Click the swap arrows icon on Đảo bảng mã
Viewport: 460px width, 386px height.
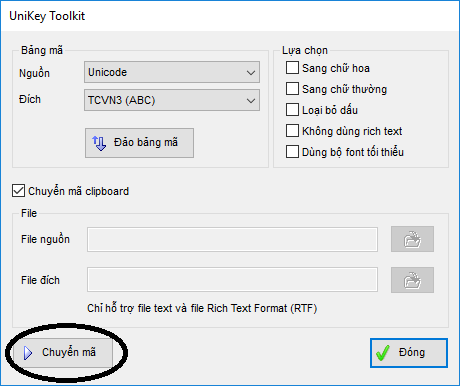(99, 143)
